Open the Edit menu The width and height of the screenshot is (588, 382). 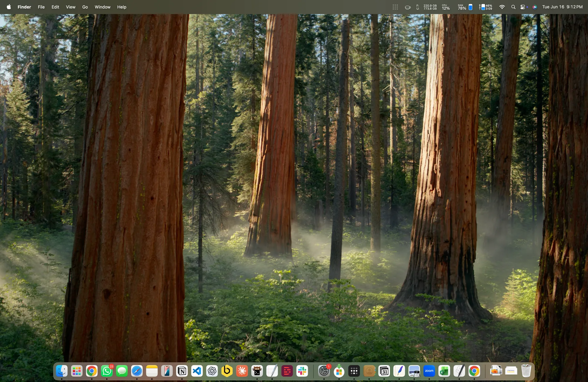55,7
